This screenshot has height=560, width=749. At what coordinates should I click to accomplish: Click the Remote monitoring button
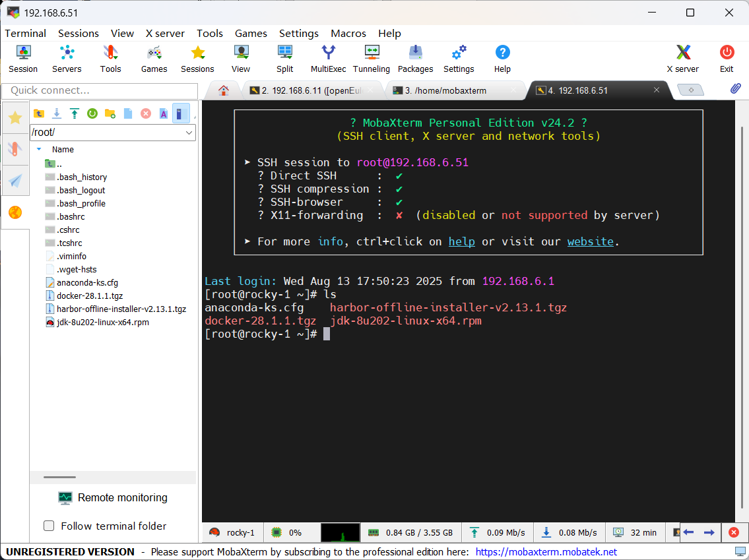click(113, 497)
